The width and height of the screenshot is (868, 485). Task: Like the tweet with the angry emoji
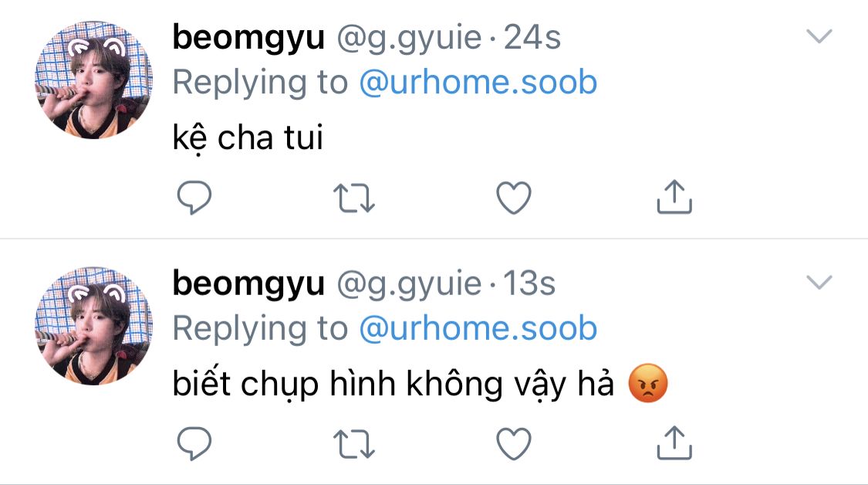[514, 444]
